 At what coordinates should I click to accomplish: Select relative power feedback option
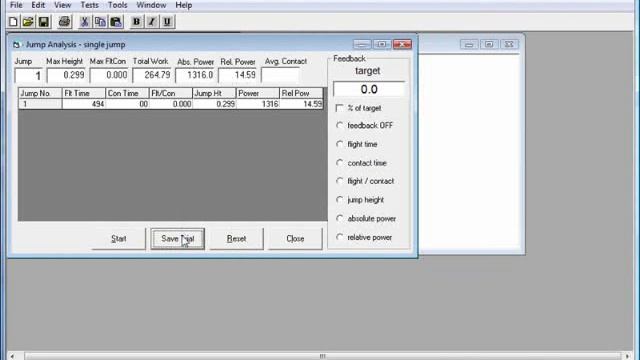point(339,237)
